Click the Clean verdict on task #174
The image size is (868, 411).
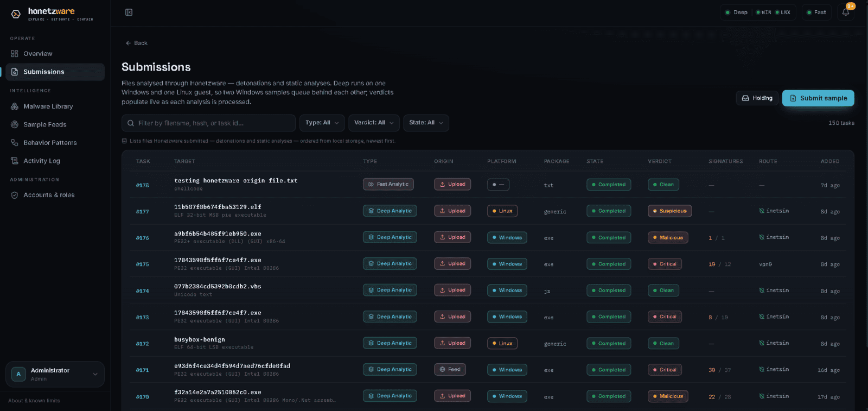coord(663,290)
